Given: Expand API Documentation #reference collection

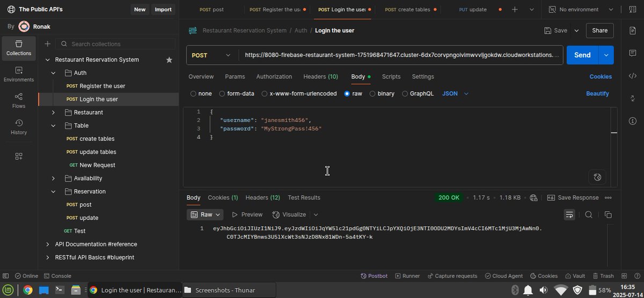Looking at the screenshot, I should point(48,244).
